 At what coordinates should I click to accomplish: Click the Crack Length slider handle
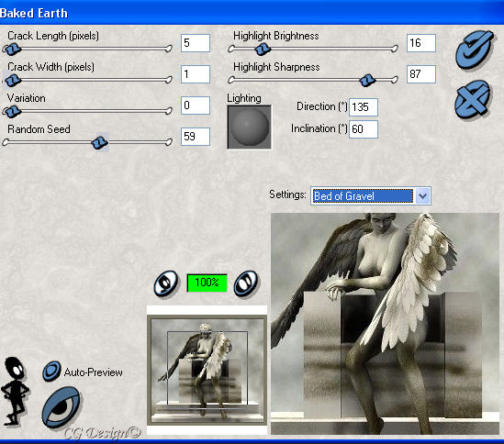pyautogui.click(x=13, y=50)
